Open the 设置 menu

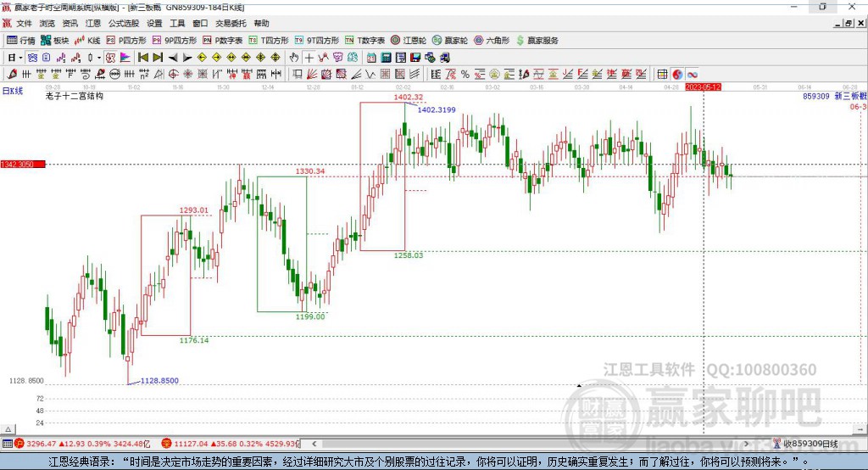[x=154, y=23]
